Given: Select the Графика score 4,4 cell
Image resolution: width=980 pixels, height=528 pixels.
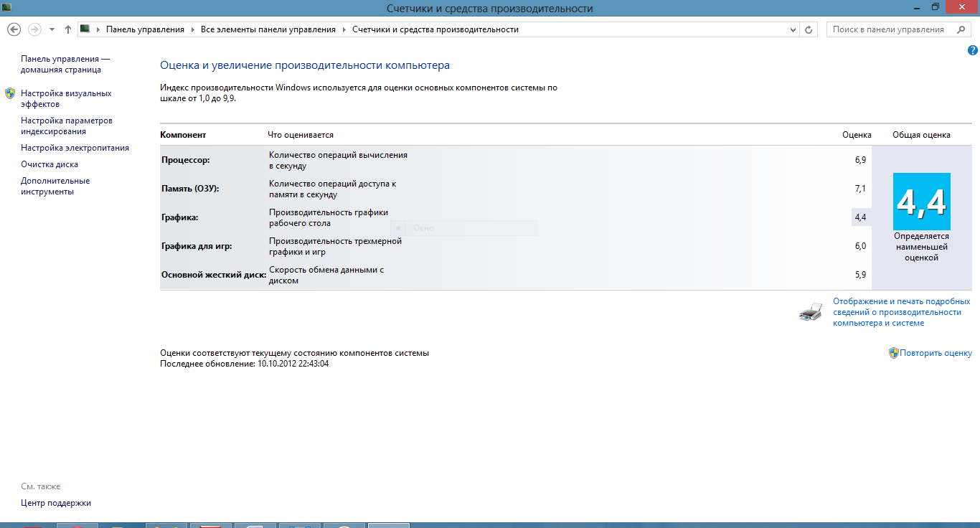Looking at the screenshot, I should point(861,217).
